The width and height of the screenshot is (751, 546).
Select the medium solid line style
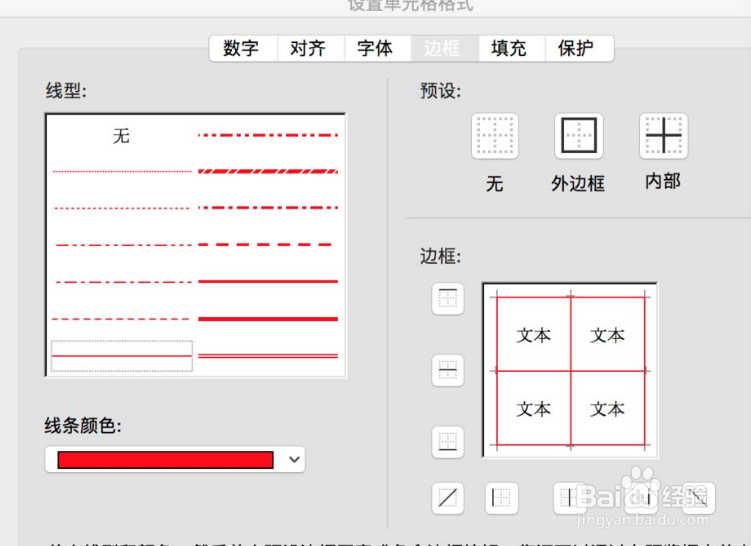[268, 281]
